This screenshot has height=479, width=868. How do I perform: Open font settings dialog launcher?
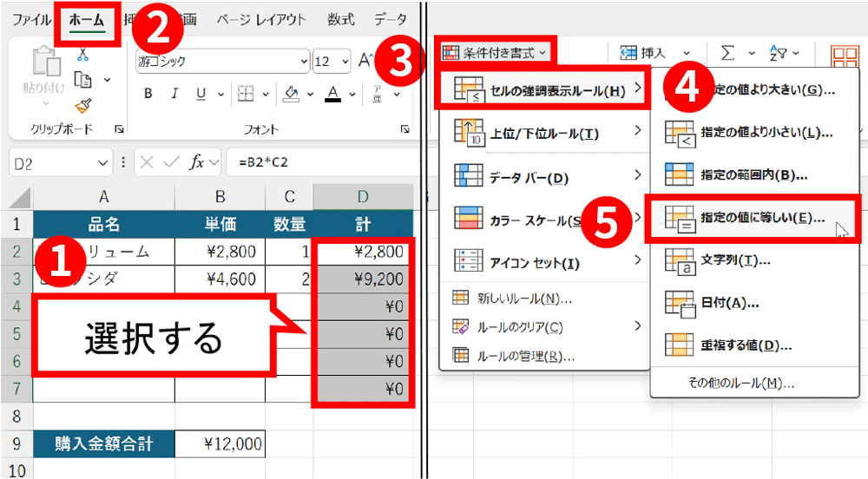click(x=405, y=129)
